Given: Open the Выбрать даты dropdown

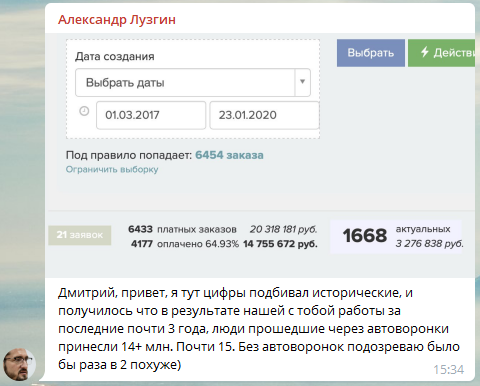Looking at the screenshot, I should click(x=193, y=82).
